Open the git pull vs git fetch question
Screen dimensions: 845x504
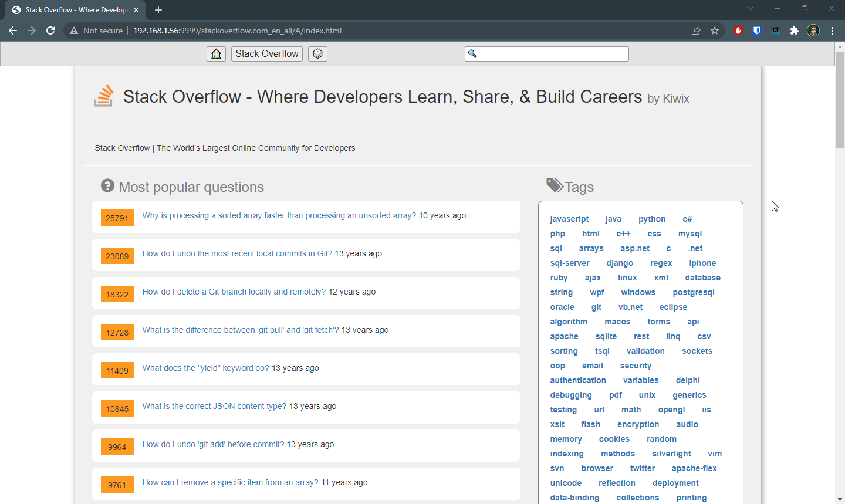(x=241, y=330)
